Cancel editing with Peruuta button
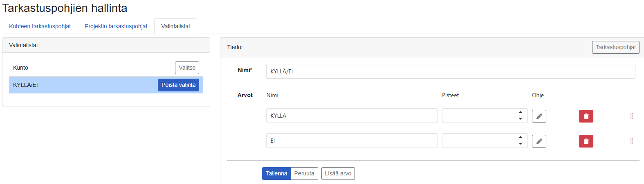 click(304, 173)
